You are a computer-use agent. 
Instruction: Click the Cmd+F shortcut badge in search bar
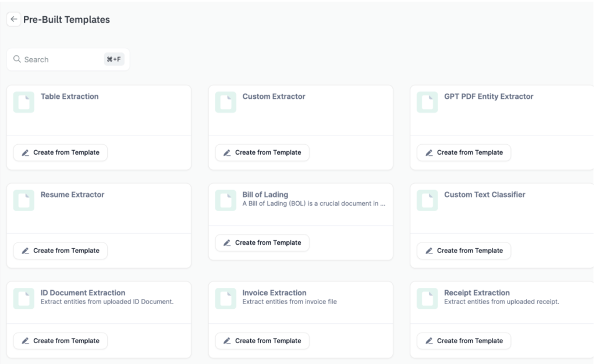click(x=114, y=59)
